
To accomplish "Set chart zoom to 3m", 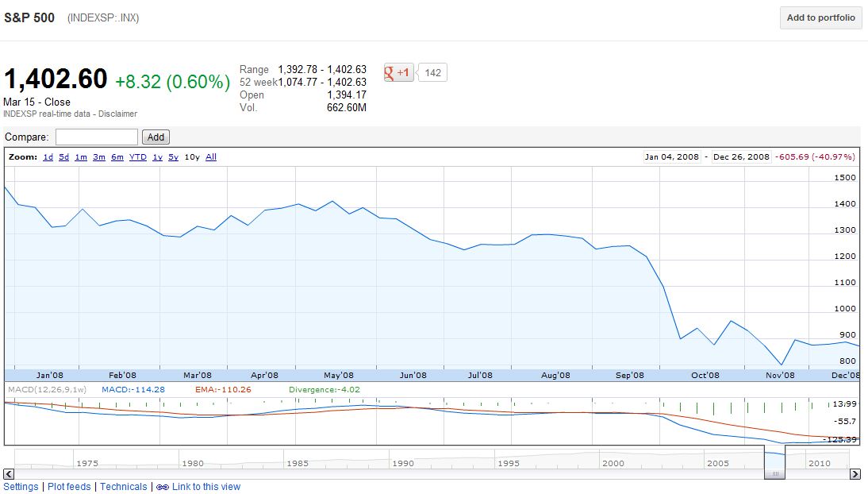I will (99, 157).
